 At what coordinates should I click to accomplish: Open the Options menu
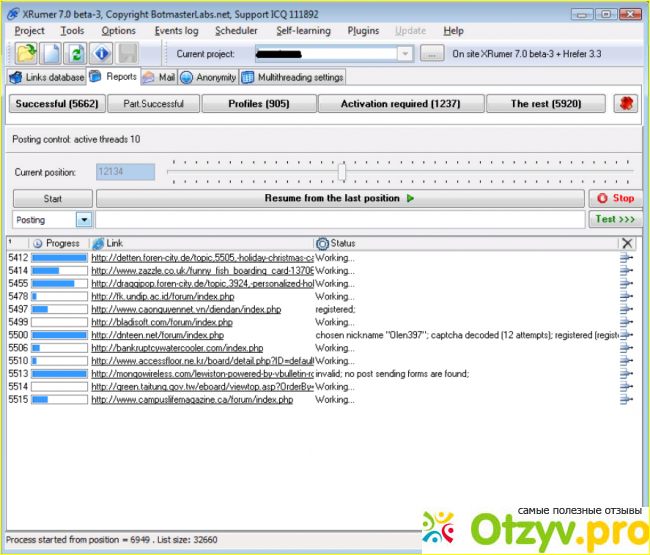119,31
